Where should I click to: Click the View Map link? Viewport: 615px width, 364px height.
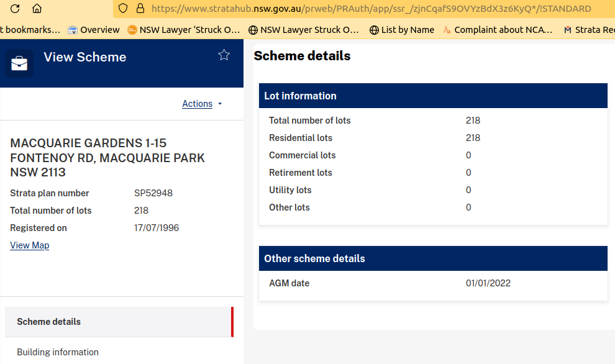29,245
